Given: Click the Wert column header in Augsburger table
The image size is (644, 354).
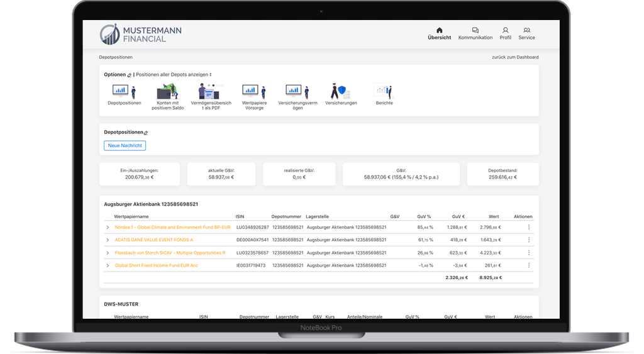Looking at the screenshot, I should [494, 216].
